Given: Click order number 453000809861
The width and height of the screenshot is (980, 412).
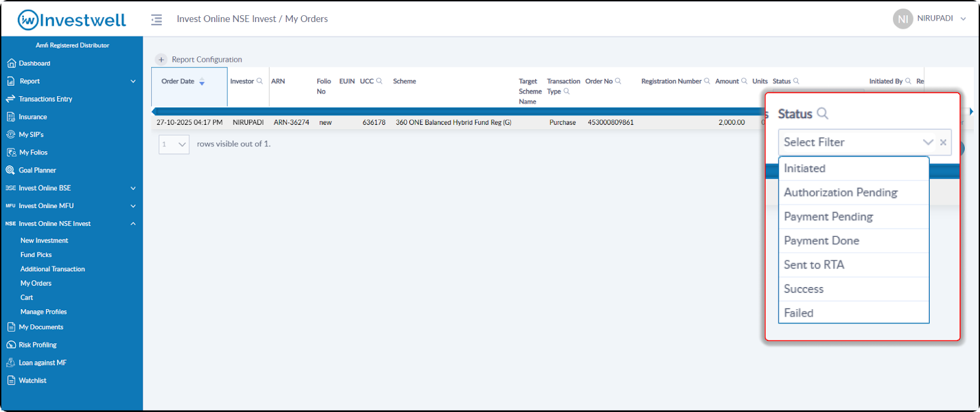Looking at the screenshot, I should click(x=611, y=122).
